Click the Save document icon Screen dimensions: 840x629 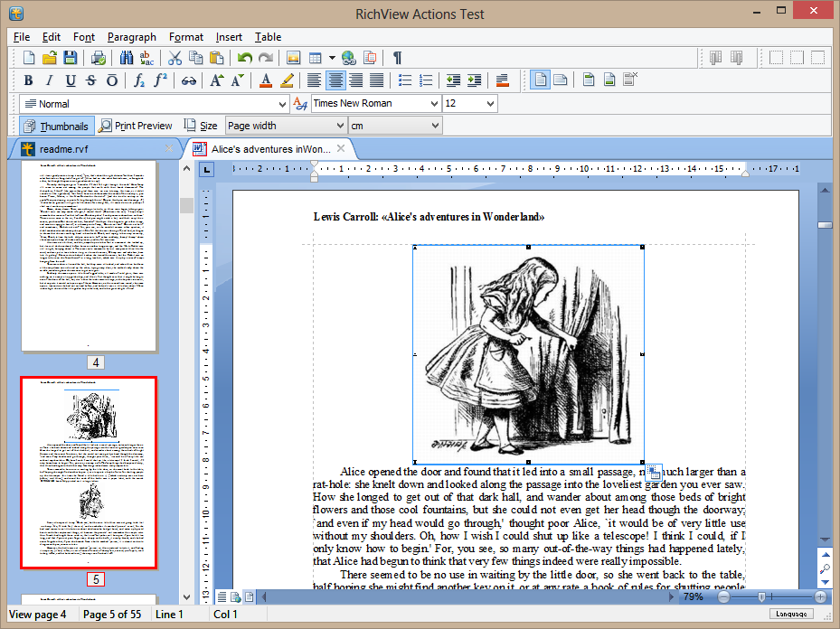(x=71, y=58)
